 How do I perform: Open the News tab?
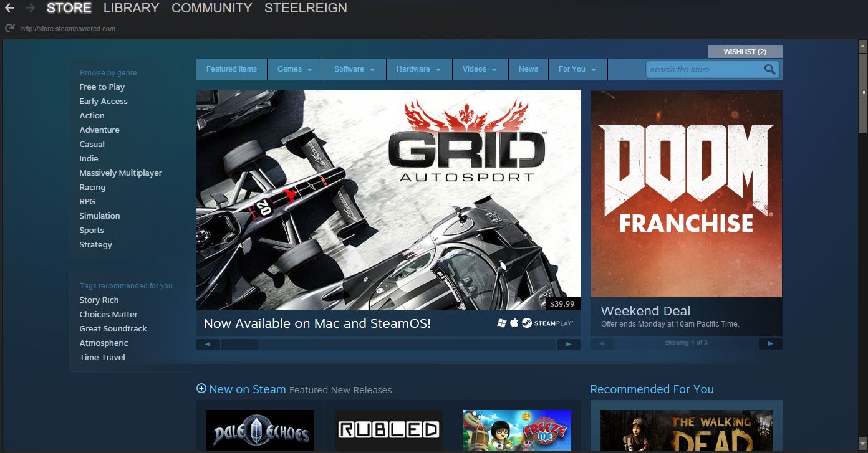528,69
